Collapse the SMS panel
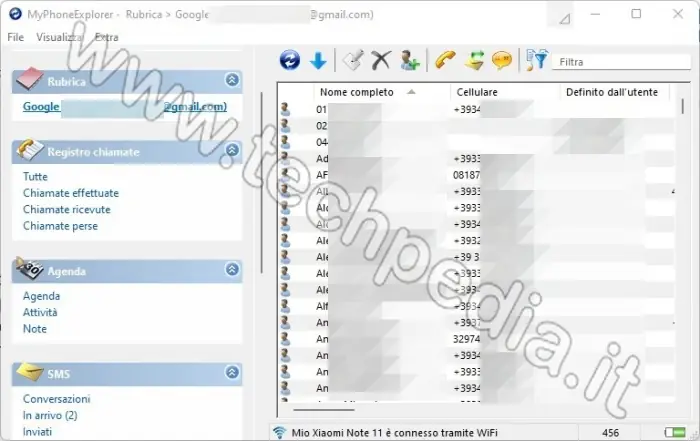The width and height of the screenshot is (700, 441). tap(232, 372)
